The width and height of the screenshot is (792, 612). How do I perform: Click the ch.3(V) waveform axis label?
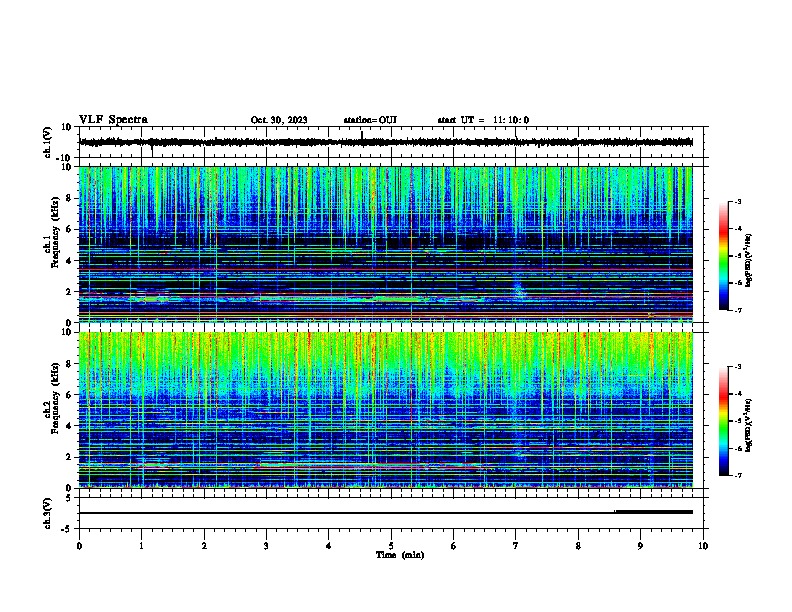coord(48,513)
